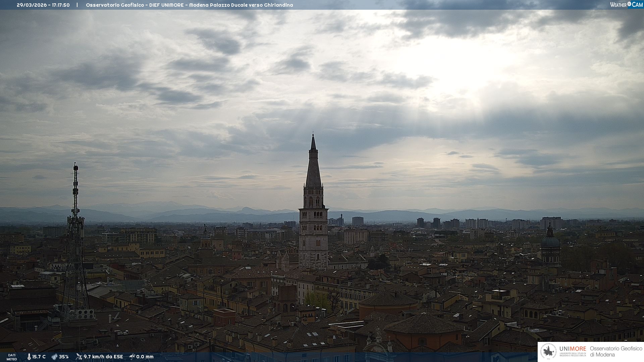Click the 35% humidity value

pyautogui.click(x=64, y=357)
